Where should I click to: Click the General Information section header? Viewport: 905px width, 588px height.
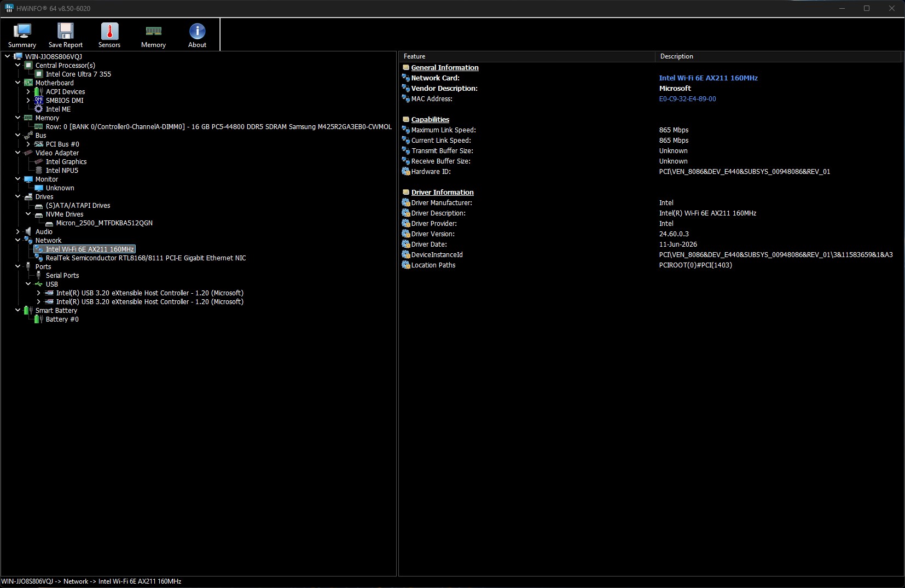[x=445, y=67]
